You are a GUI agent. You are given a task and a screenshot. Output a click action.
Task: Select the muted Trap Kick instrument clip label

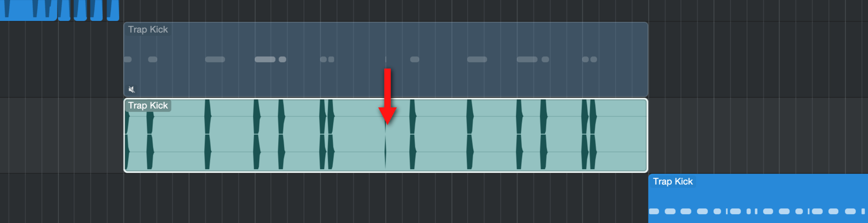148,30
